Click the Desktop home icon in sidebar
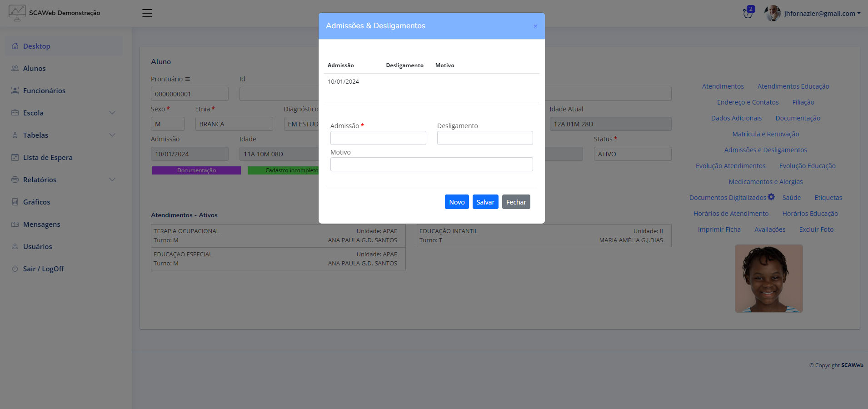 tap(15, 46)
